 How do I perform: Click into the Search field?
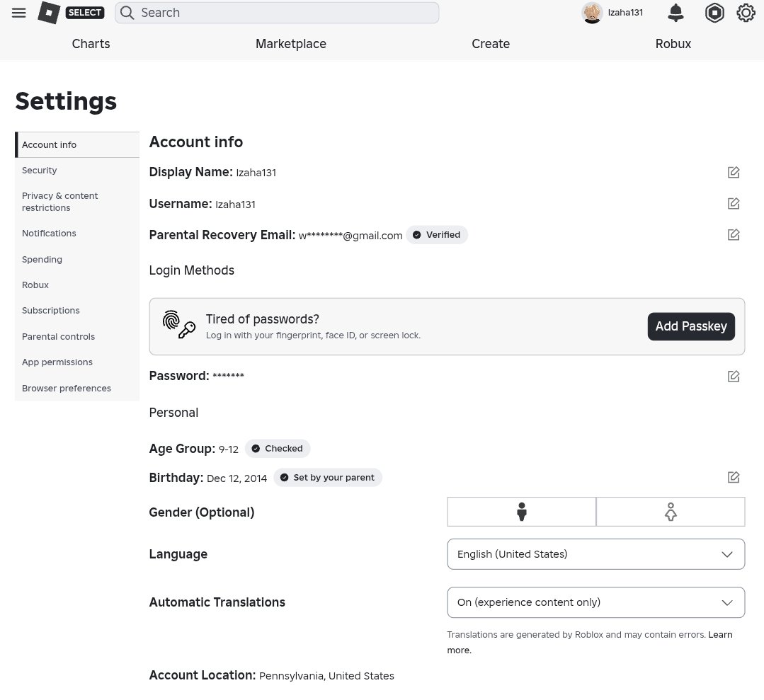point(277,13)
